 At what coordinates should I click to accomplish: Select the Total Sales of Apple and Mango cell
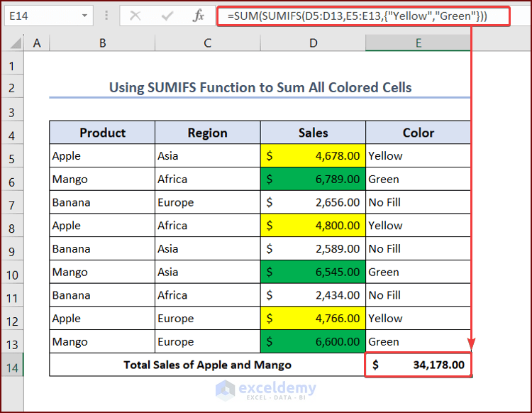click(x=207, y=365)
